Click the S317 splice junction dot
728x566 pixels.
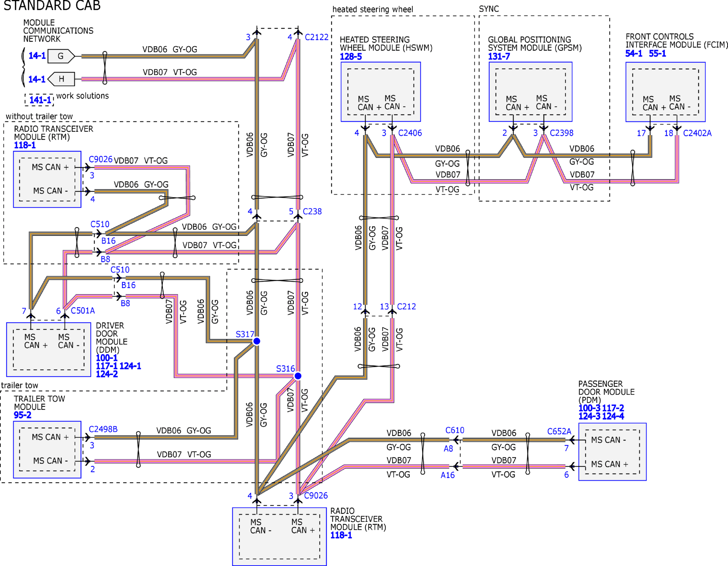[x=257, y=341]
